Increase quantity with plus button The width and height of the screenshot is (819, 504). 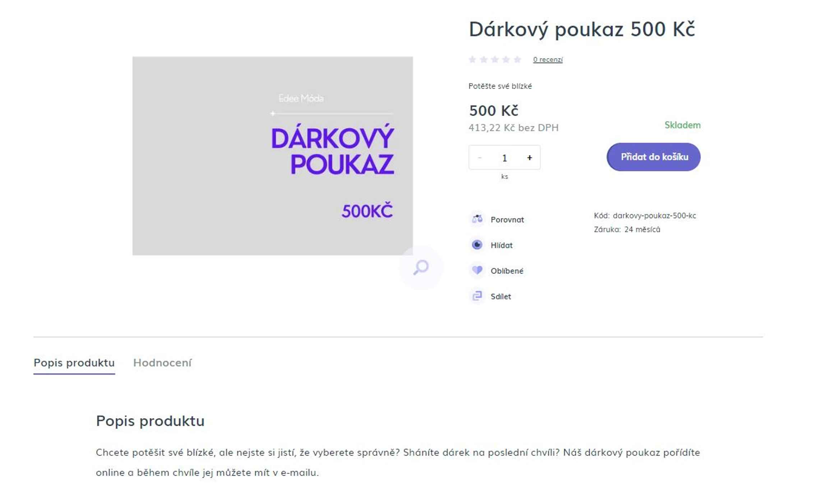pyautogui.click(x=529, y=158)
